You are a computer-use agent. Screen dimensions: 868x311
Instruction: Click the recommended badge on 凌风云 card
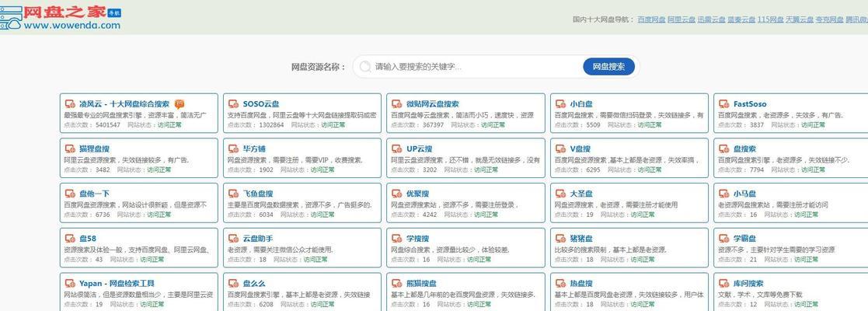(180, 103)
